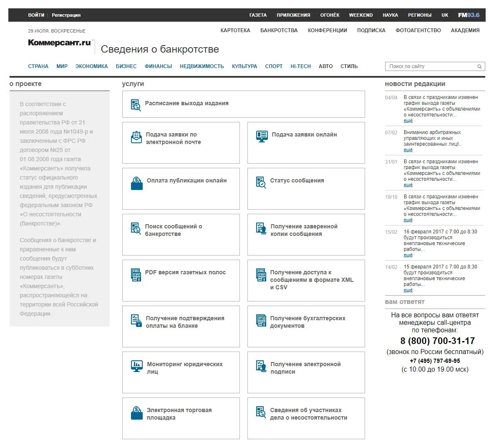The image size is (494, 448).
Task: Click ещё under the 07/02 news item
Action: tap(408, 150)
